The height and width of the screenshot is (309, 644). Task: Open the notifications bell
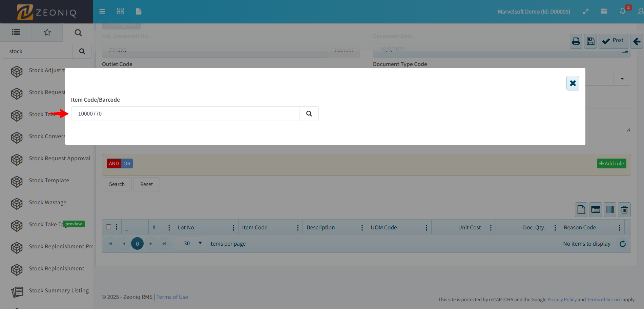(623, 11)
